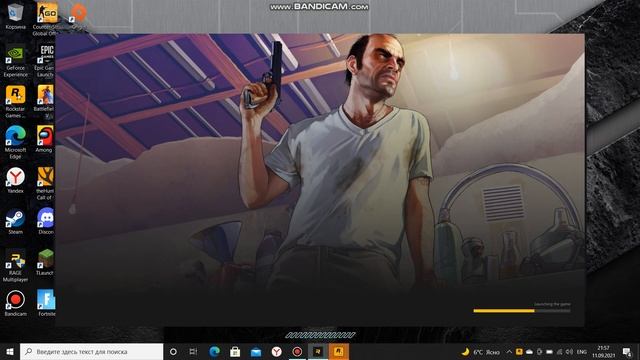Open Task View on the taskbar
This screenshot has height=360, width=640.
point(193,351)
